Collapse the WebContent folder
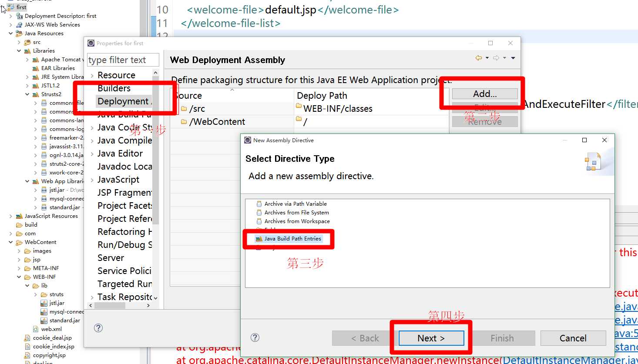The height and width of the screenshot is (364, 638). 11,242
